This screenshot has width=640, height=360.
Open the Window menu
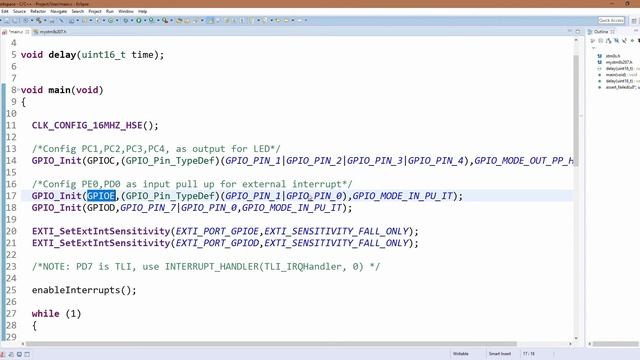click(126, 11)
